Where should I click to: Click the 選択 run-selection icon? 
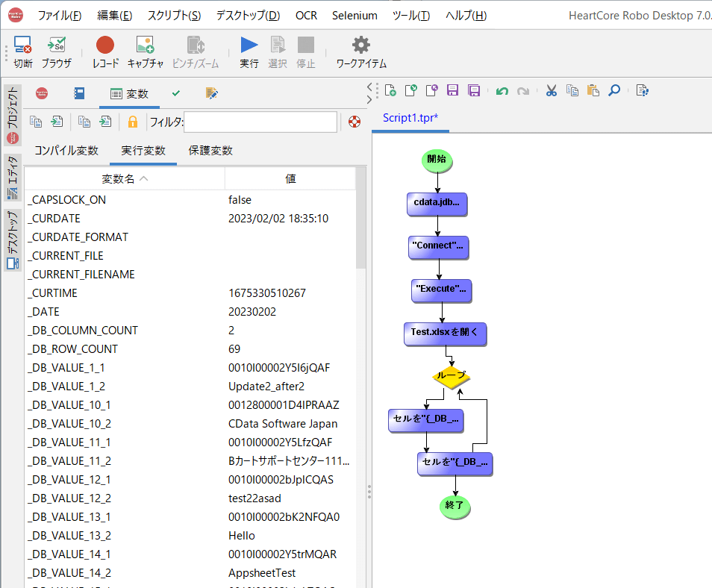[x=278, y=51]
